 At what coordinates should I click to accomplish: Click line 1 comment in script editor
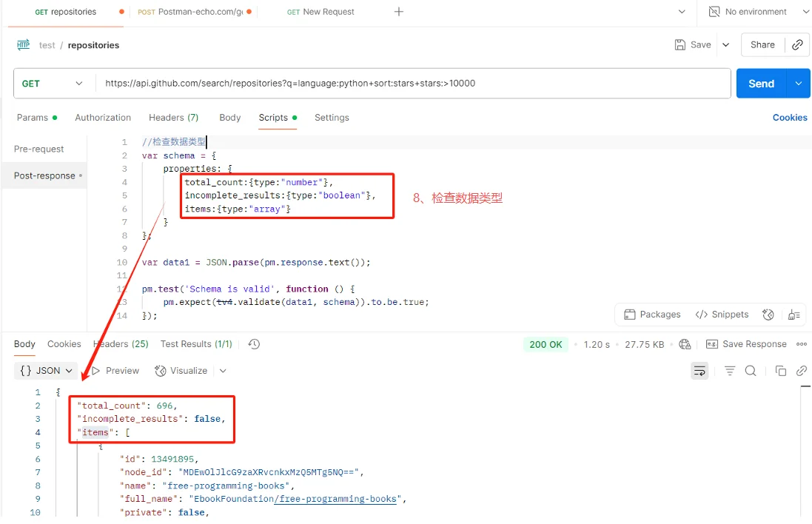click(x=173, y=142)
